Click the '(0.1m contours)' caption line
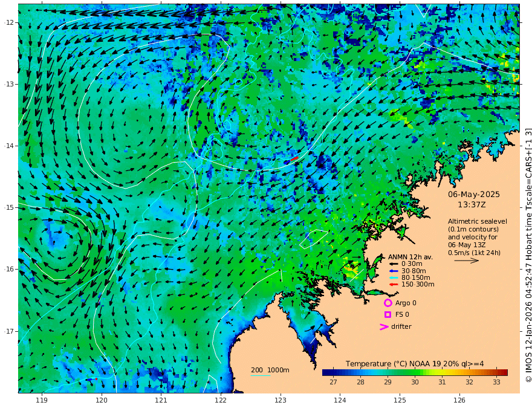Image resolution: width=532 pixels, height=411 pixels. coord(473,229)
